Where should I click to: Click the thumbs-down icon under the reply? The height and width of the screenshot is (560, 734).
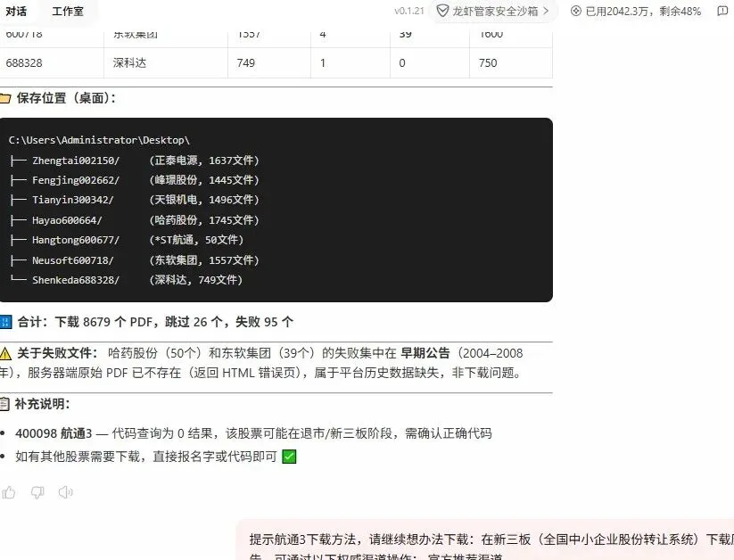tap(37, 492)
